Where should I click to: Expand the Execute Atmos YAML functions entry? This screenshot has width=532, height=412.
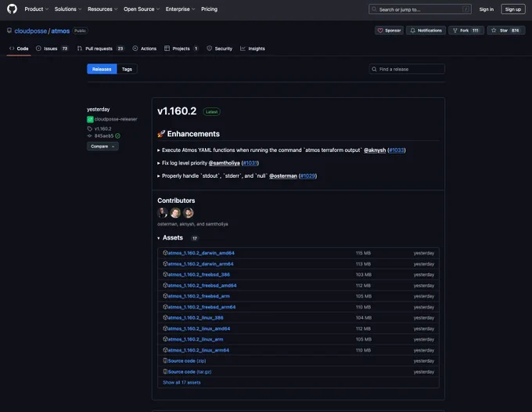click(x=159, y=150)
